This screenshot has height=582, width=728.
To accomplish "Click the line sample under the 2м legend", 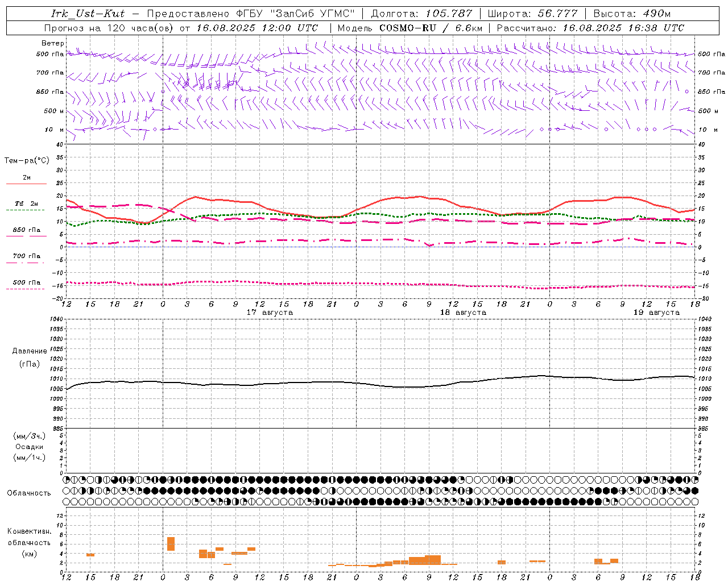I will (26, 184).
